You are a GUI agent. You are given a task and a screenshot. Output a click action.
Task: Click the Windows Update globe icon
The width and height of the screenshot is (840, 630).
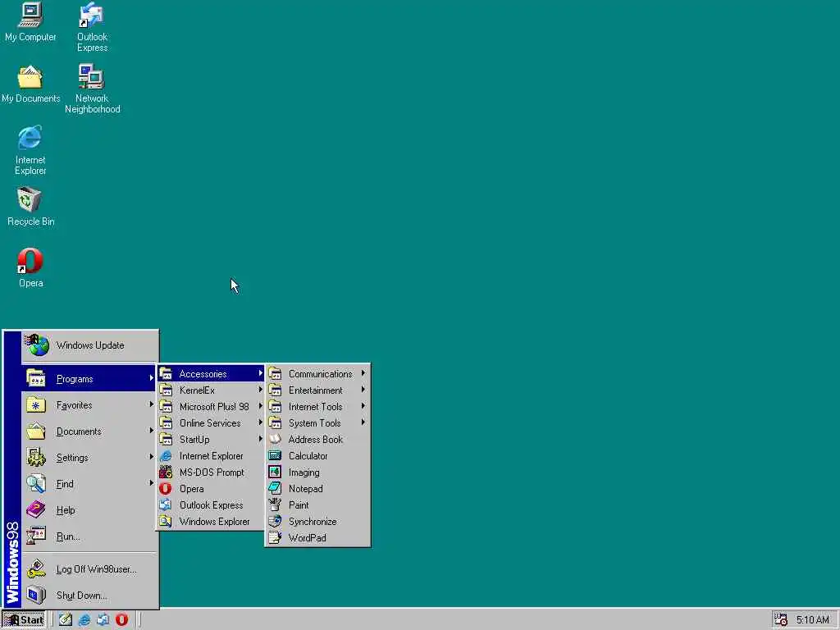click(x=36, y=345)
